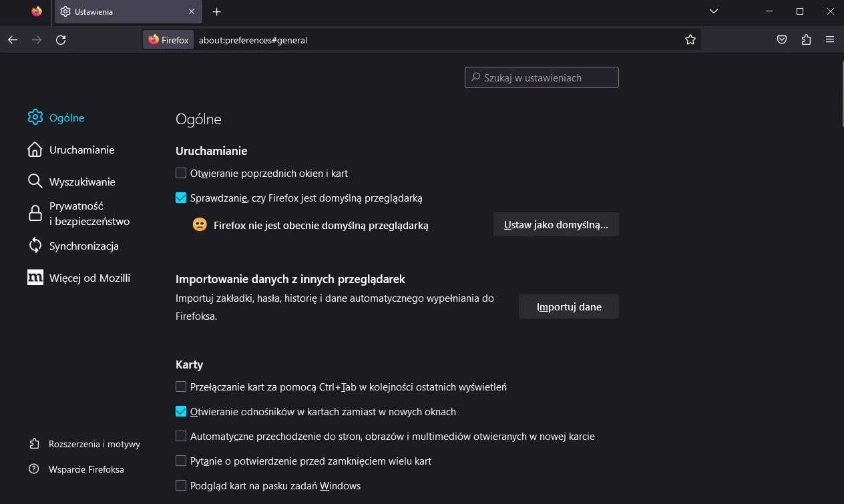Click the Szukaj w ustawieniach search field

(541, 77)
